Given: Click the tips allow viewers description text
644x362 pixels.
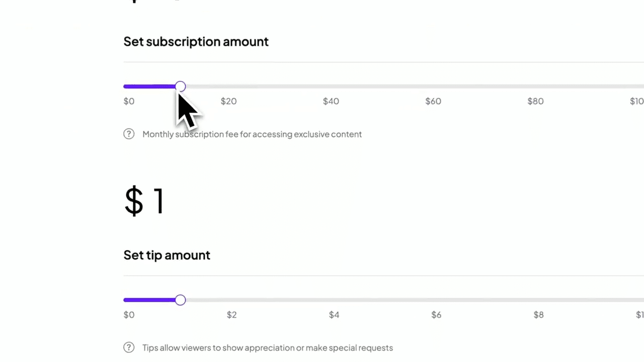Looking at the screenshot, I should coord(268,347).
